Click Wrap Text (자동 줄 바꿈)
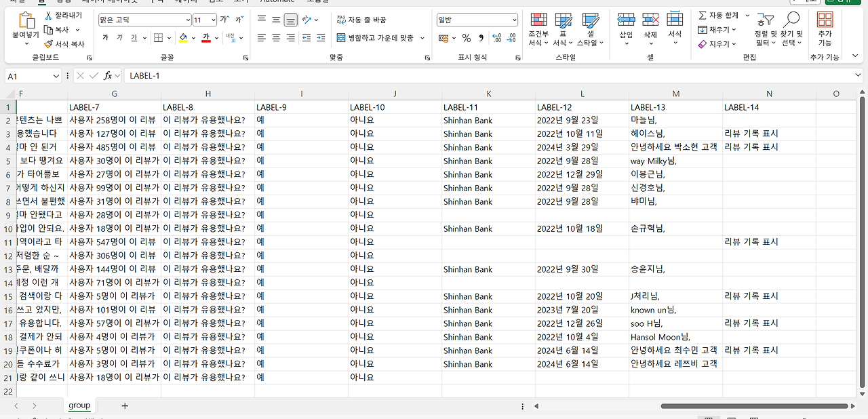868x419 pixels. [361, 20]
